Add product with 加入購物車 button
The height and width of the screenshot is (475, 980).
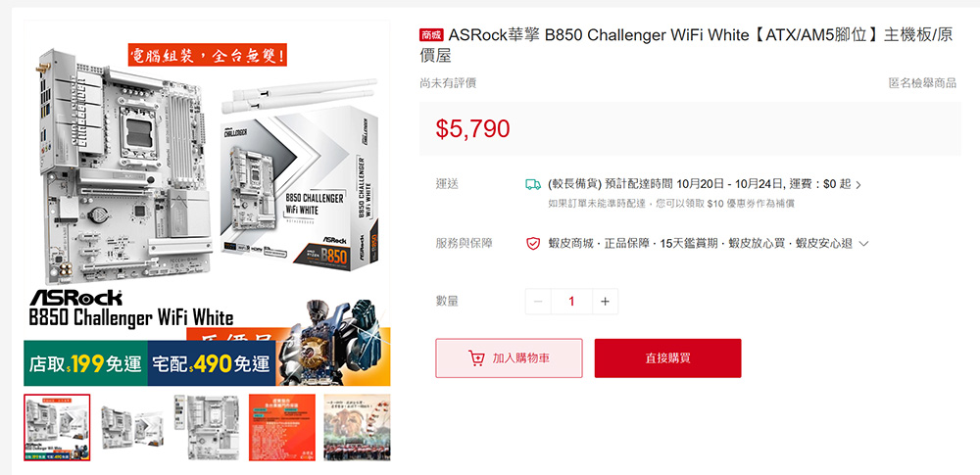coord(509,358)
